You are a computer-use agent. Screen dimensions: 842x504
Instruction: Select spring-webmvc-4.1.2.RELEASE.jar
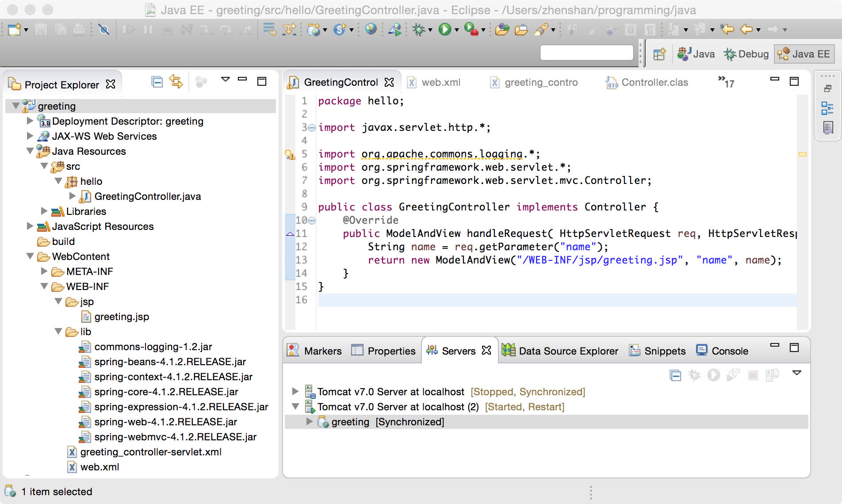175,436
